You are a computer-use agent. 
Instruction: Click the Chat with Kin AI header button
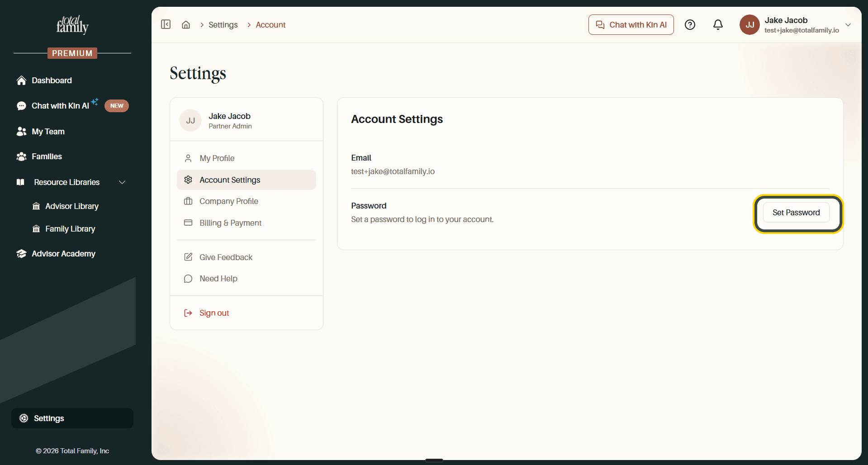(631, 25)
